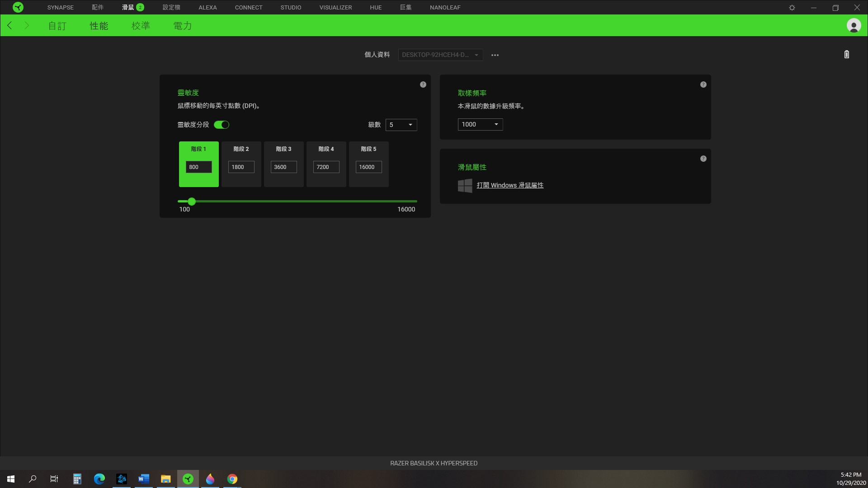Open the 巨集 macro tab
868x488 pixels.
[406, 7]
